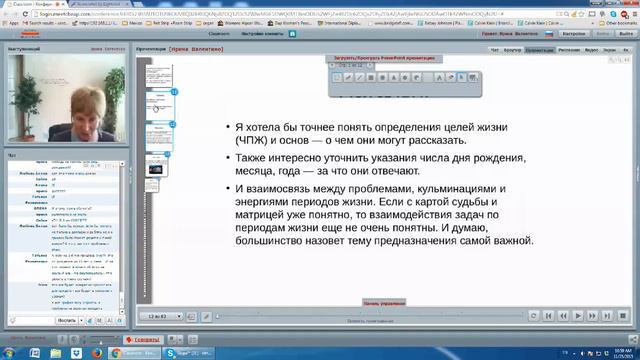Click the stop playback button

622,316
